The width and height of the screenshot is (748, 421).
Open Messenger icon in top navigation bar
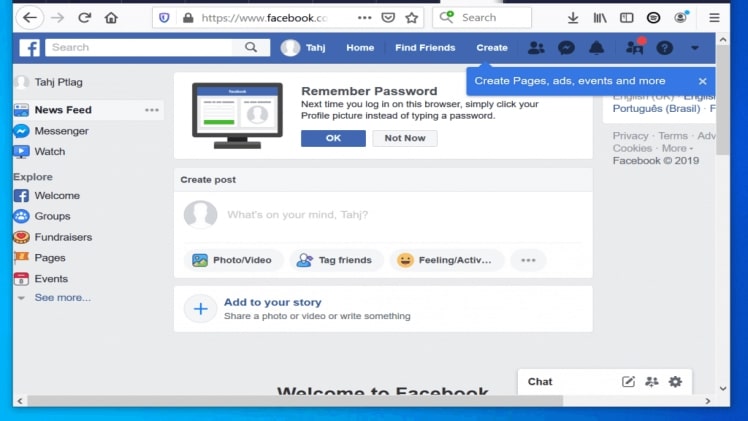[566, 48]
